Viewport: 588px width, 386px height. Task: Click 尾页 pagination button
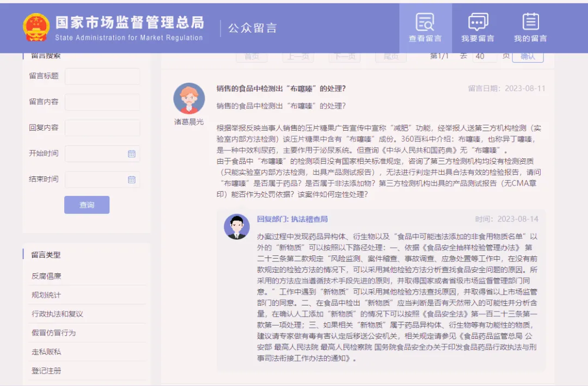[391, 57]
